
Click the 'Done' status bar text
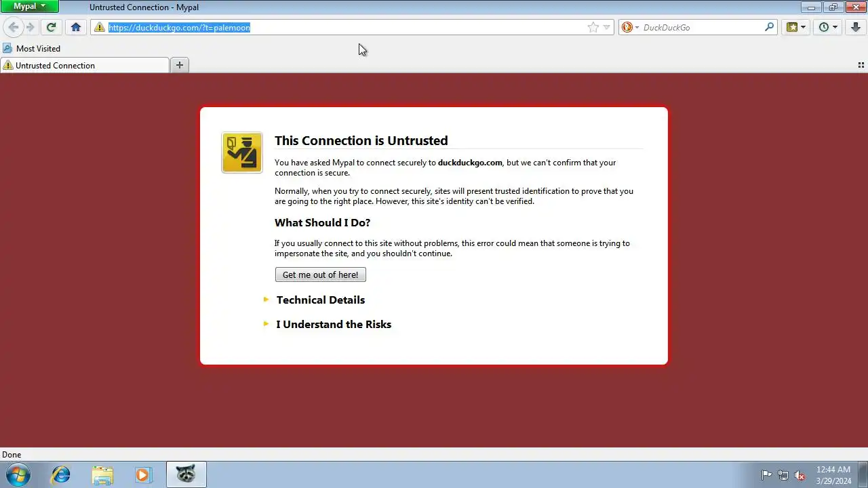[12, 455]
